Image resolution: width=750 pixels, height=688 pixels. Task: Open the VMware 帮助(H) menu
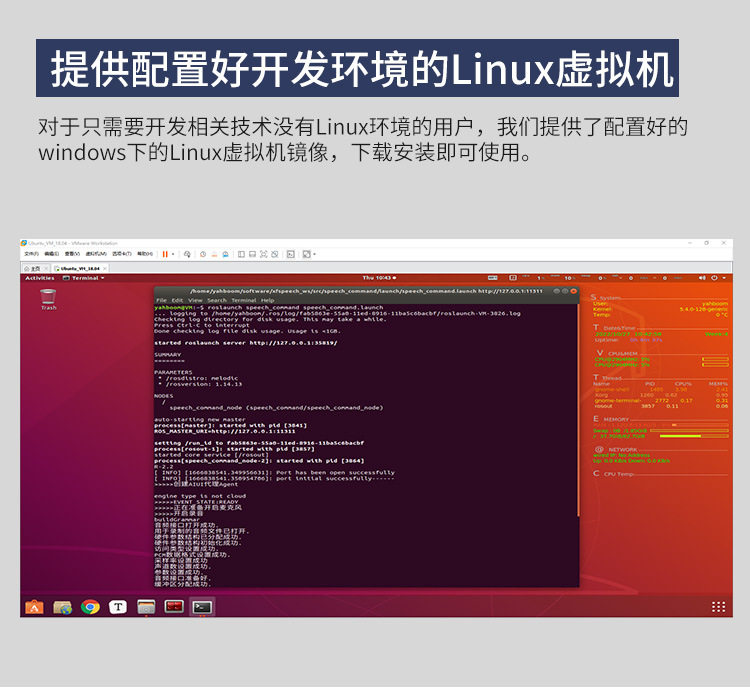pyautogui.click(x=145, y=254)
